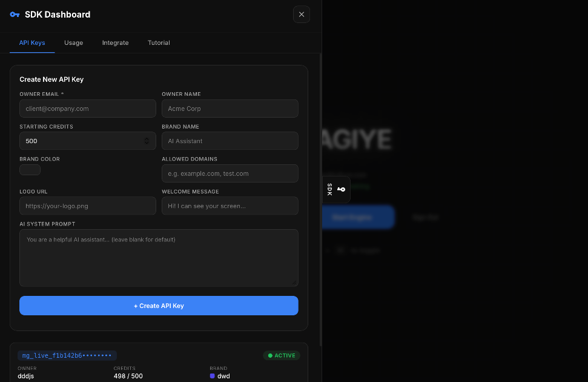Click the Owner Email input field
This screenshot has height=382, width=588.
(x=87, y=109)
